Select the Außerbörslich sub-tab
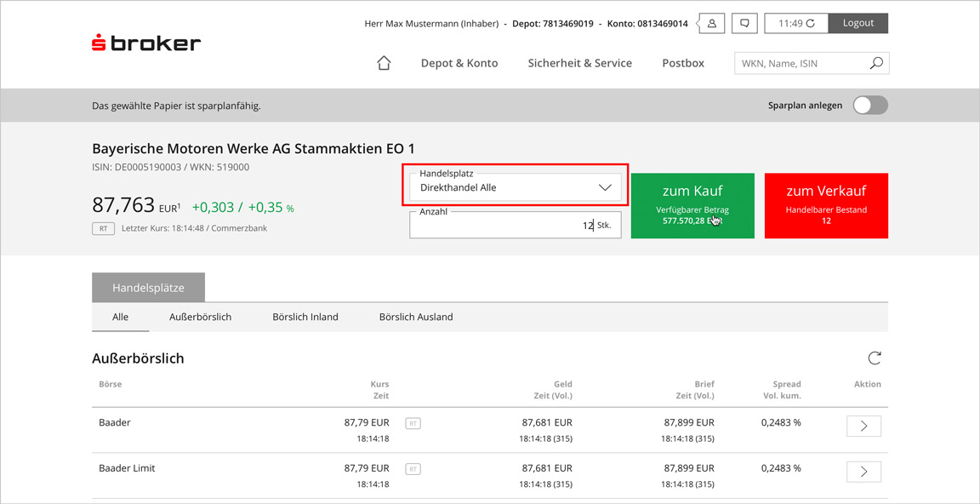This screenshot has width=980, height=504. click(x=201, y=317)
